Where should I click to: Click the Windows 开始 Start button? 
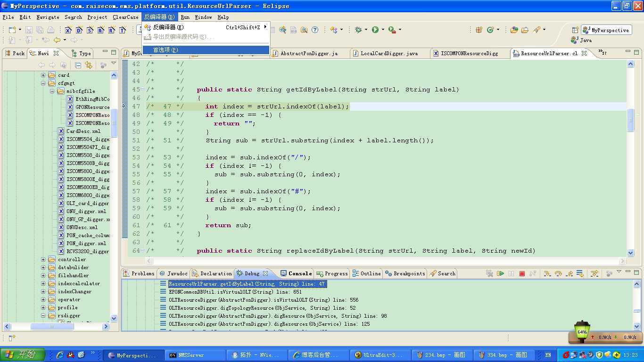pyautogui.click(x=23, y=355)
